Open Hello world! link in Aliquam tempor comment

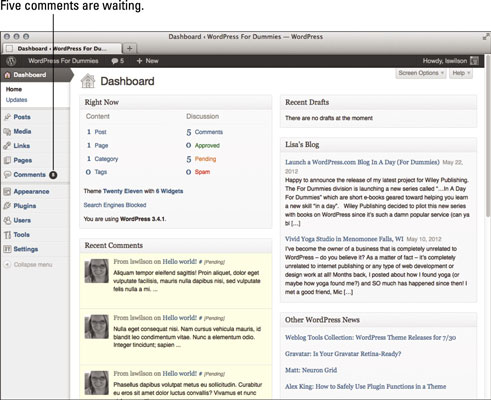[180, 262]
